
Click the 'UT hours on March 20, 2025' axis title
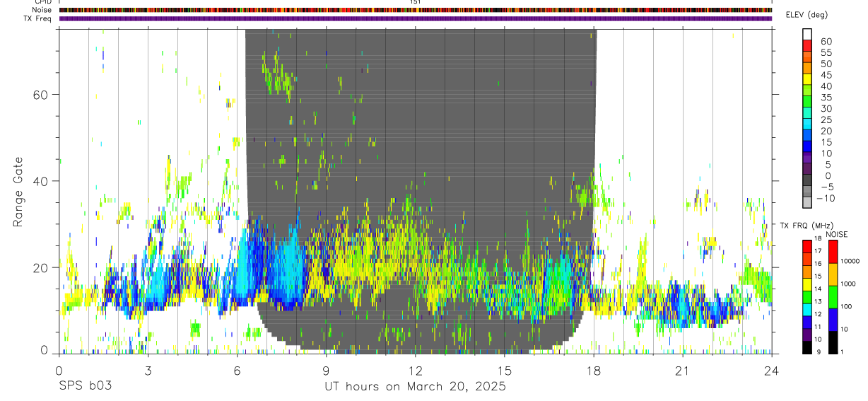click(x=415, y=386)
